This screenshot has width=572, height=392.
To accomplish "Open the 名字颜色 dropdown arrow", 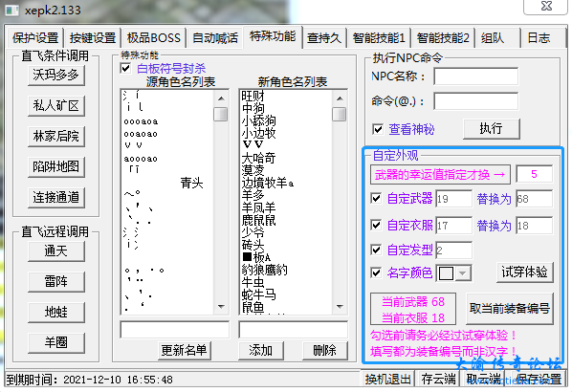I will tap(463, 273).
